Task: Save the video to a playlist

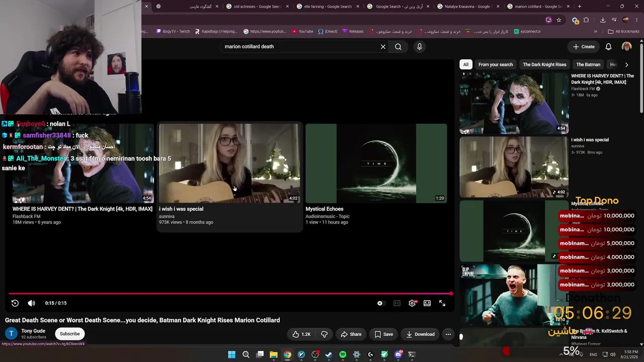Action: 384,334
